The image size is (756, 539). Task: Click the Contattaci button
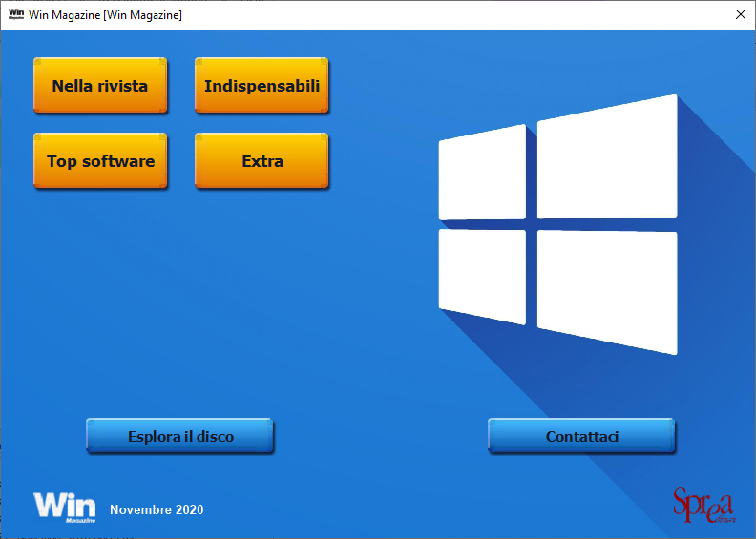[x=581, y=436]
